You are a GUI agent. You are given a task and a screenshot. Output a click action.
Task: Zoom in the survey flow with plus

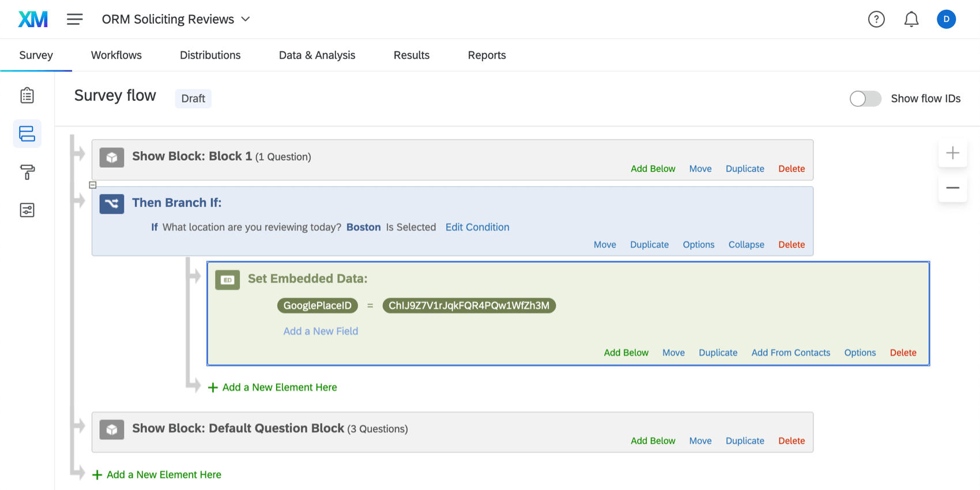(x=952, y=153)
